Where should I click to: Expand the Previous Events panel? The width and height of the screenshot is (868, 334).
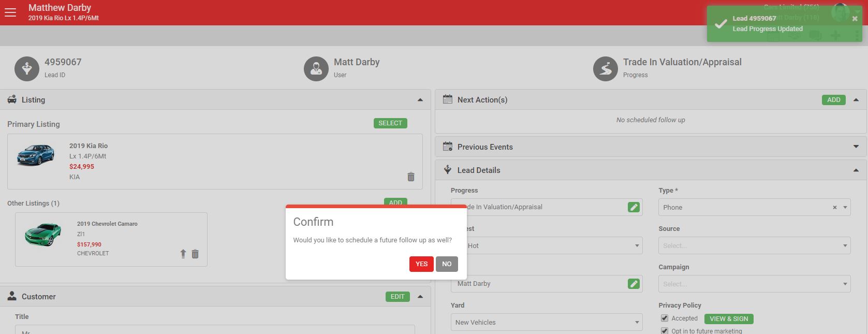pyautogui.click(x=856, y=147)
